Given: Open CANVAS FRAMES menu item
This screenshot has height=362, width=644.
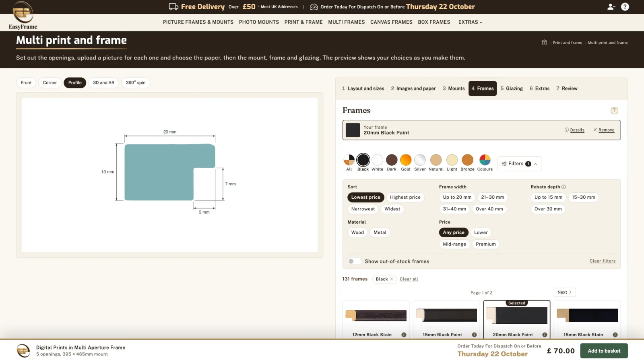Looking at the screenshot, I should (x=391, y=22).
